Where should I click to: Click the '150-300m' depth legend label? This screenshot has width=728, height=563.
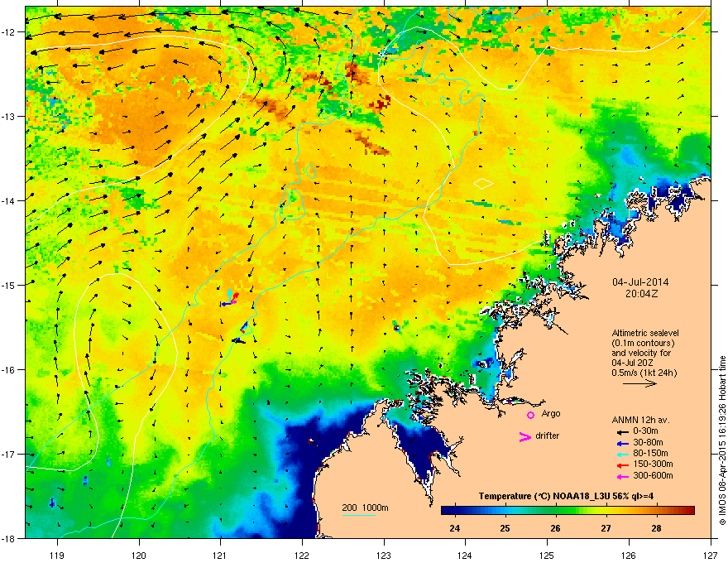pyautogui.click(x=653, y=464)
